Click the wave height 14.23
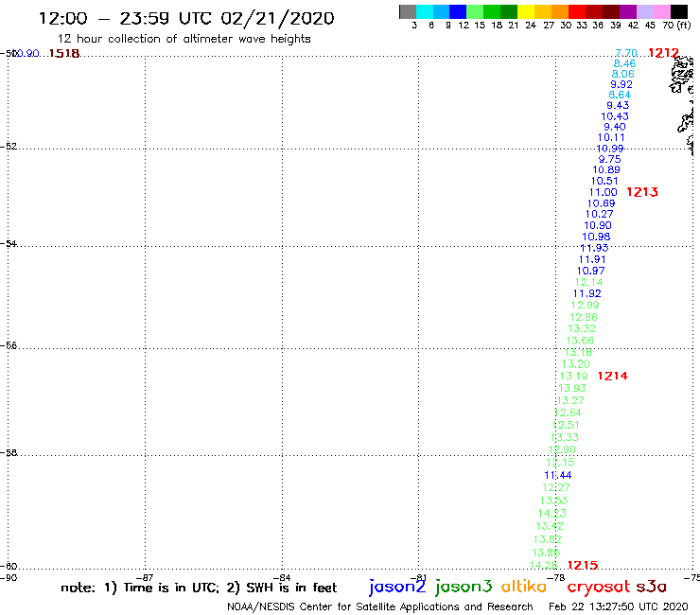 tap(551, 514)
